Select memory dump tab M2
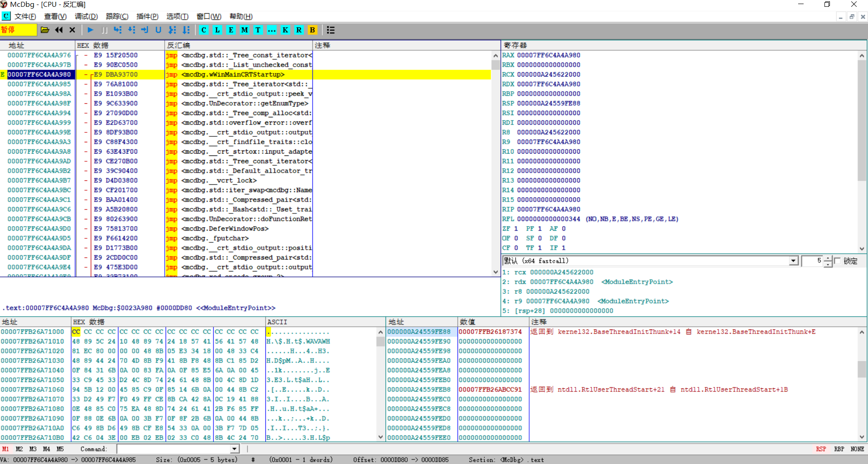Screen dimensions: 868x464 tap(19, 449)
